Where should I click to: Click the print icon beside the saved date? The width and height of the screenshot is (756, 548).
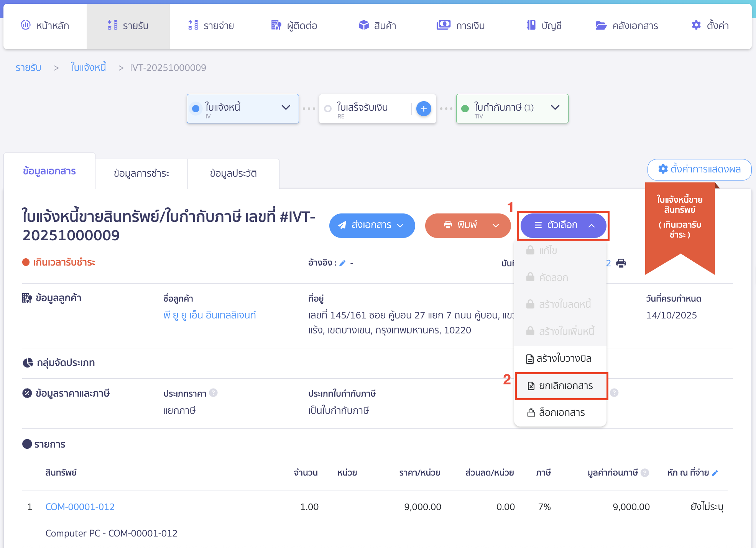[x=621, y=263]
